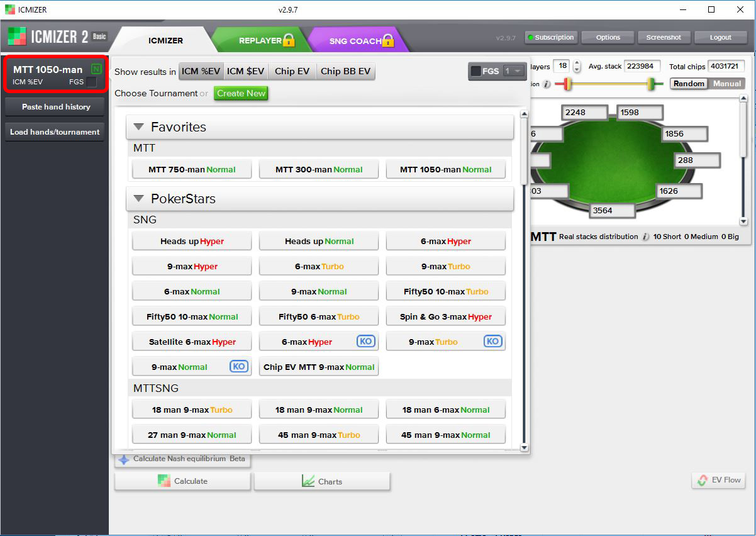Click the green N speed badge beside MTT 1050-man
This screenshot has width=756, height=536.
[96, 69]
